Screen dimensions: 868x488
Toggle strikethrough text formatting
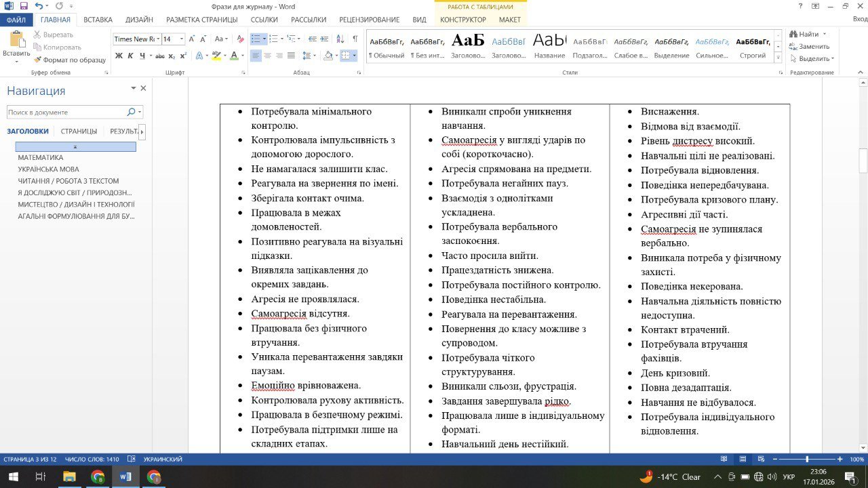pos(160,56)
